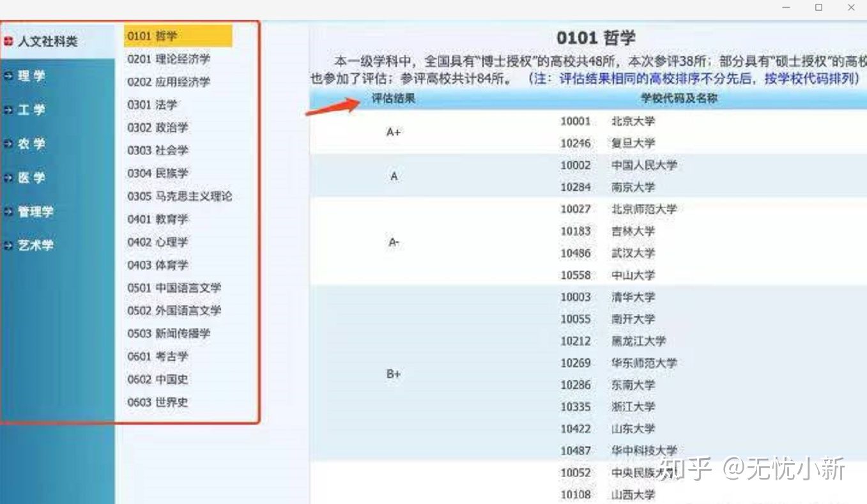Minimize the application window

(785, 8)
